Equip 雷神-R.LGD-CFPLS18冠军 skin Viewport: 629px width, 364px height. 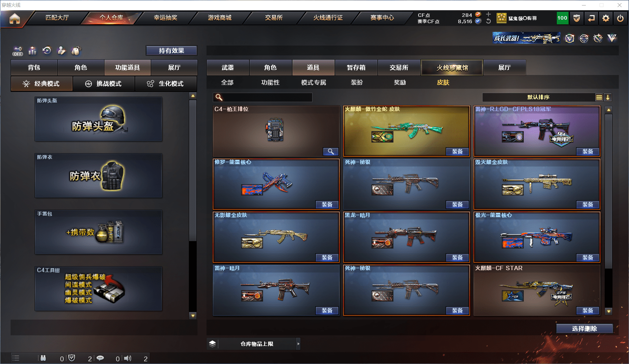tap(588, 152)
